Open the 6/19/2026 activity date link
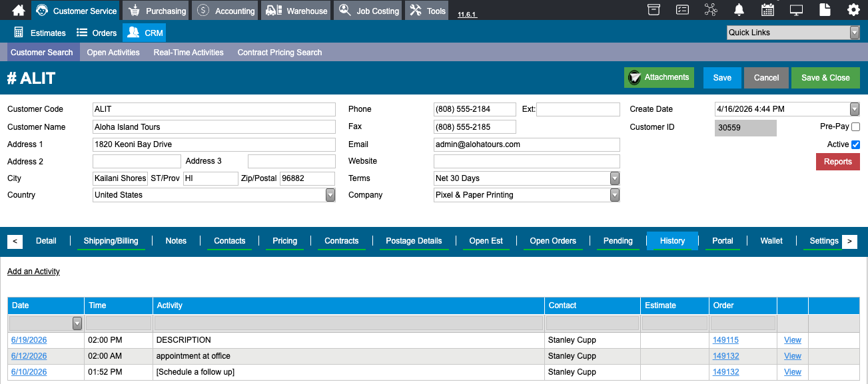The width and height of the screenshot is (868, 384). pos(29,340)
